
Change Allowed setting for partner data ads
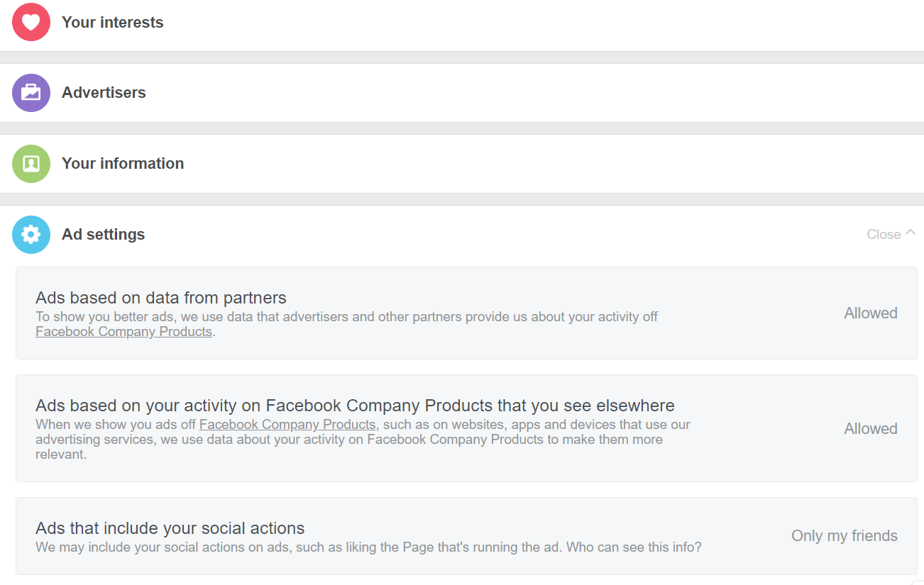870,313
